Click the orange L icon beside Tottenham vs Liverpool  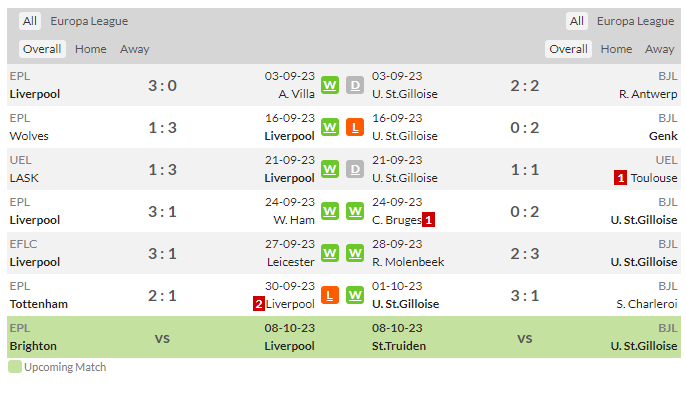click(x=330, y=295)
